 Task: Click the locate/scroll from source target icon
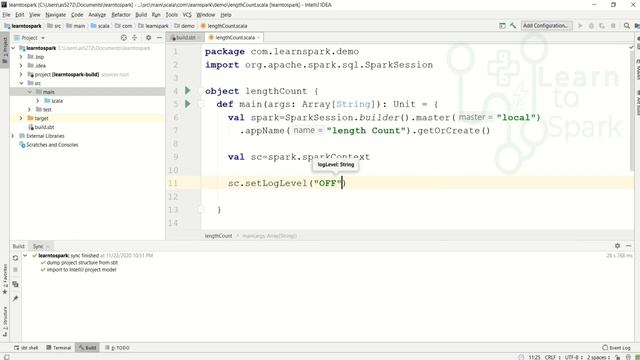tap(124, 38)
